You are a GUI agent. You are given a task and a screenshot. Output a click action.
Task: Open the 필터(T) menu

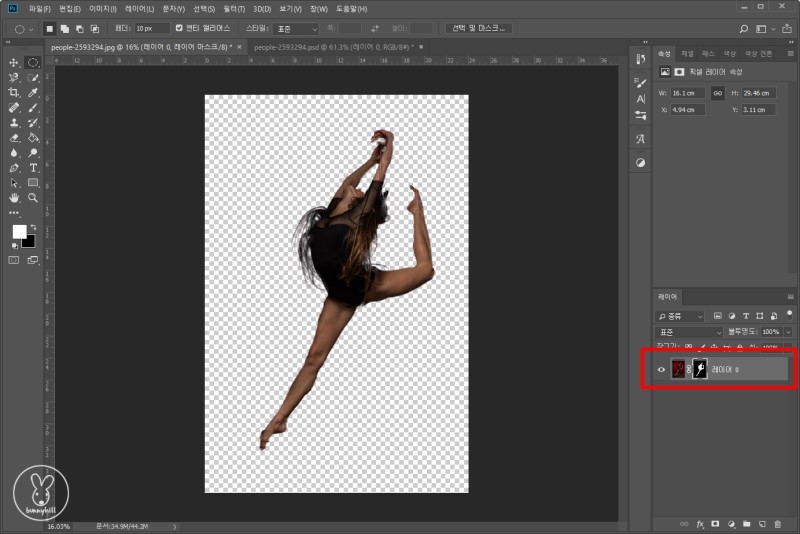[235, 9]
